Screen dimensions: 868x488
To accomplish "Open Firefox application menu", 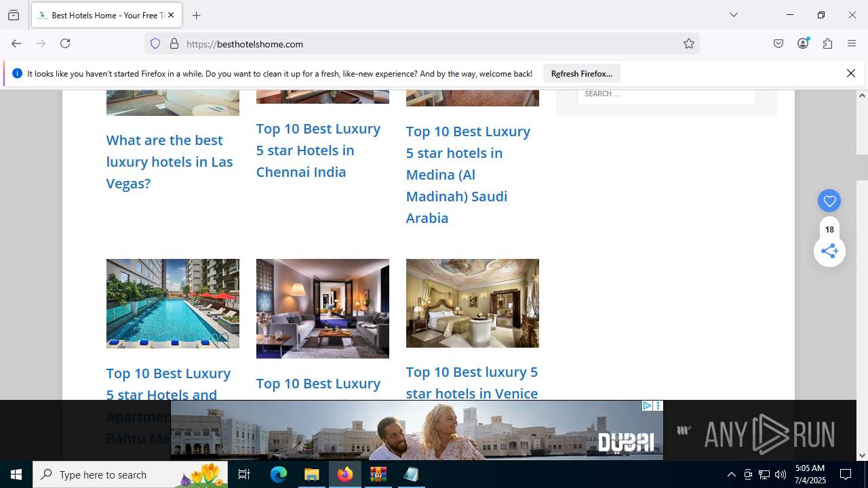I will 852,43.
